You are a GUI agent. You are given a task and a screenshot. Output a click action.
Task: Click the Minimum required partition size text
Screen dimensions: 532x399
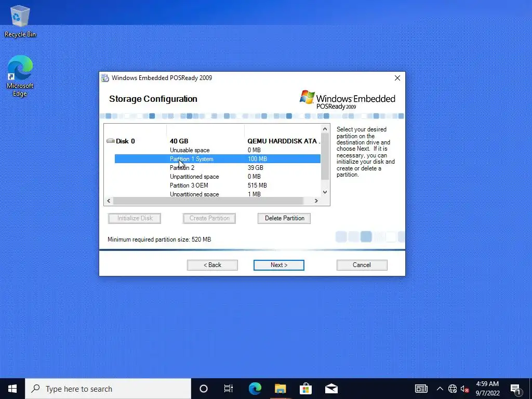click(159, 239)
